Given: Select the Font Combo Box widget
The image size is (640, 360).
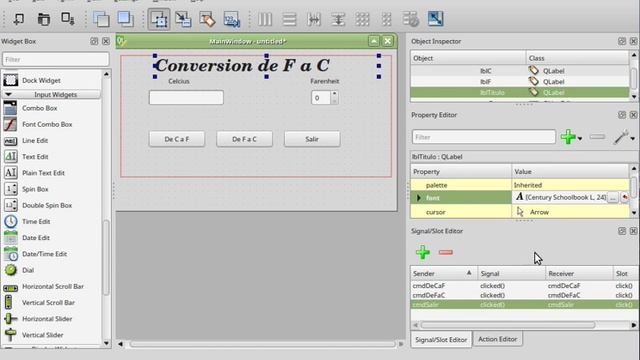Looking at the screenshot, I should click(x=47, y=124).
